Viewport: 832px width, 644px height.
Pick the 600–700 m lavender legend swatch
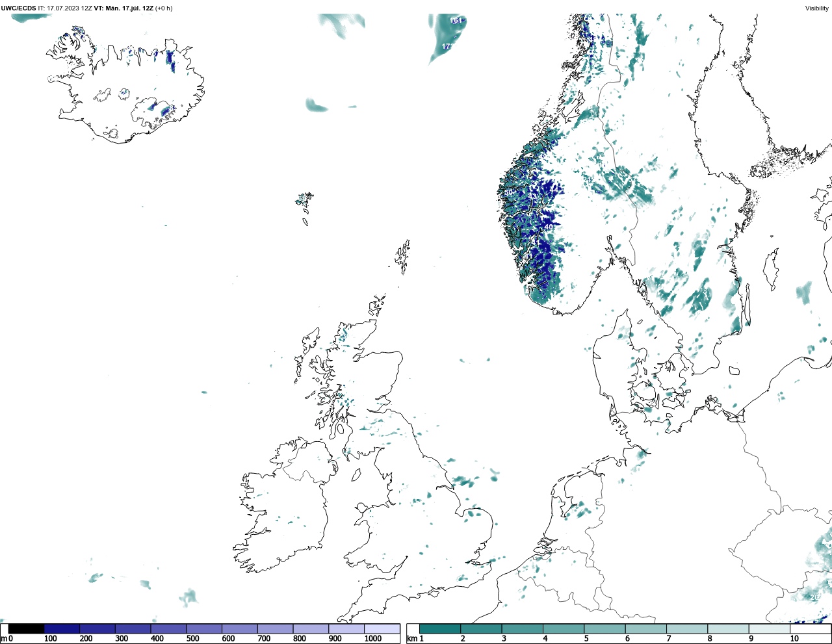click(240, 628)
